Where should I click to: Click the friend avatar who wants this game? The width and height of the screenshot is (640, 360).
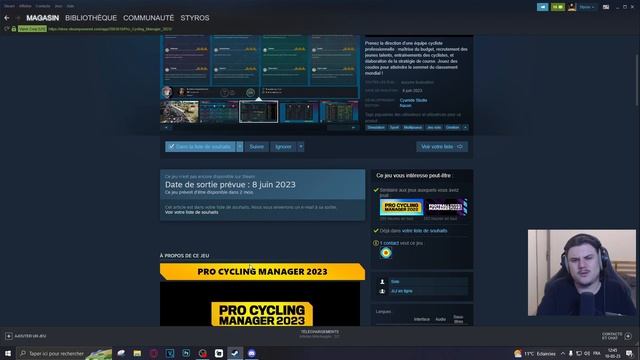click(x=386, y=253)
